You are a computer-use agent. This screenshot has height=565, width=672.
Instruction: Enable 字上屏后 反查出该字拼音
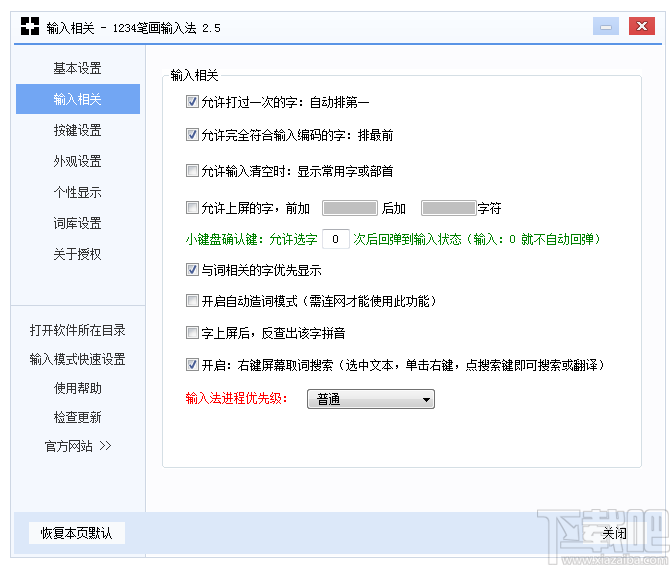click(192, 332)
